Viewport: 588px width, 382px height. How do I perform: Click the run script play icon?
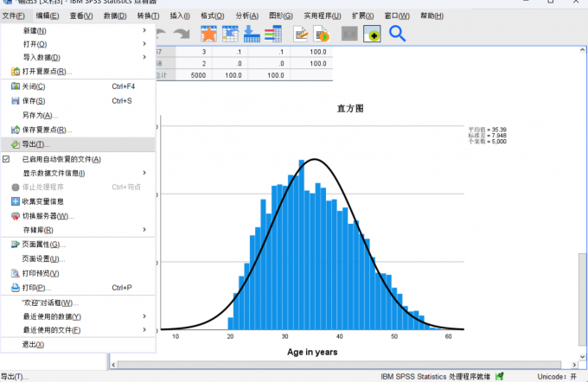[322, 34]
